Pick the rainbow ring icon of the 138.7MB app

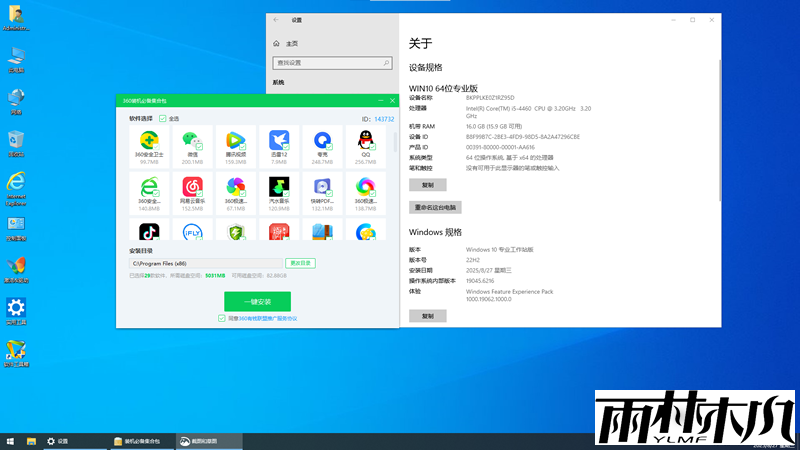(365, 187)
